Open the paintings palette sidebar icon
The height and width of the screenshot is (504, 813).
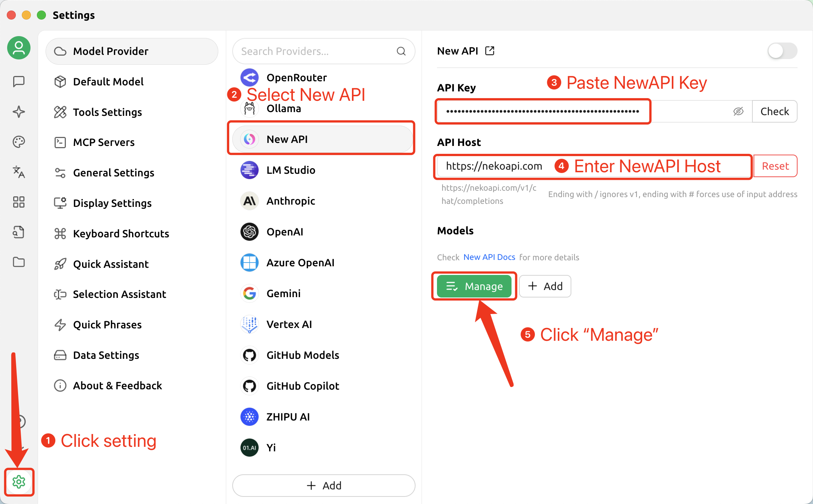19,142
